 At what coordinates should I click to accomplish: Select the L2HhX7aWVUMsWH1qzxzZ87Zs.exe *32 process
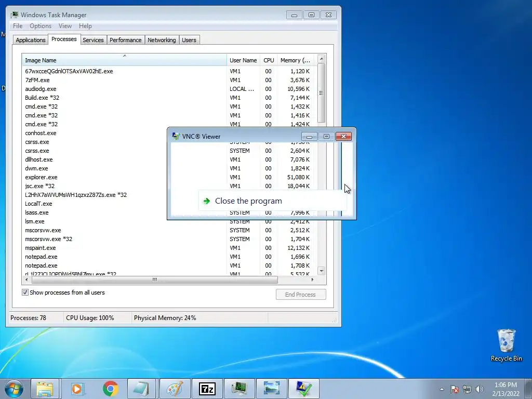click(x=76, y=195)
